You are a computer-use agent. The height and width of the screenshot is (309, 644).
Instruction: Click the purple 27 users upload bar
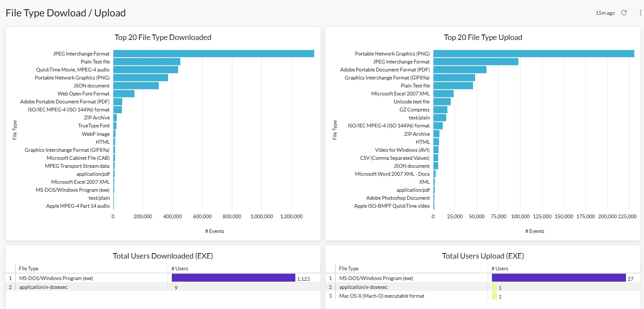[x=559, y=278]
